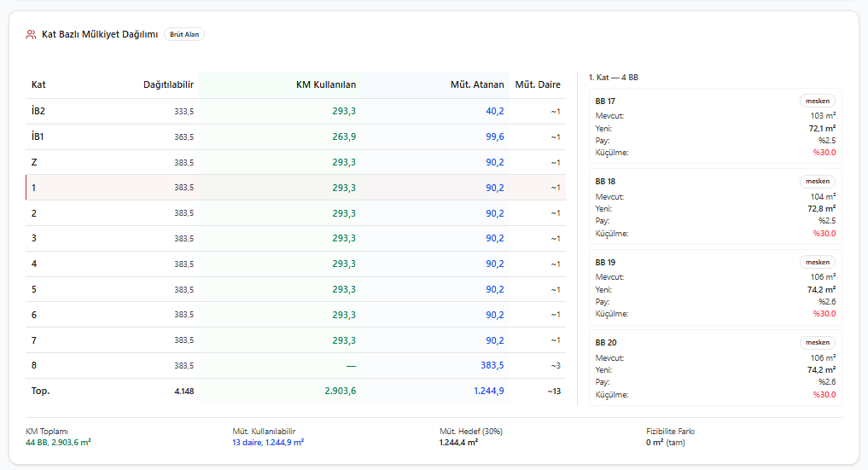Open the BB 17 unit card
Viewport: 868px width, 470px height.
(x=716, y=126)
